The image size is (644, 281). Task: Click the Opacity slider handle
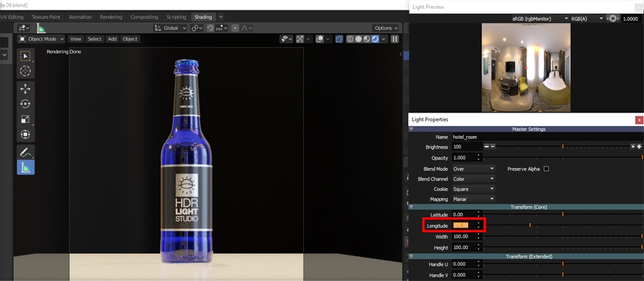642,157
